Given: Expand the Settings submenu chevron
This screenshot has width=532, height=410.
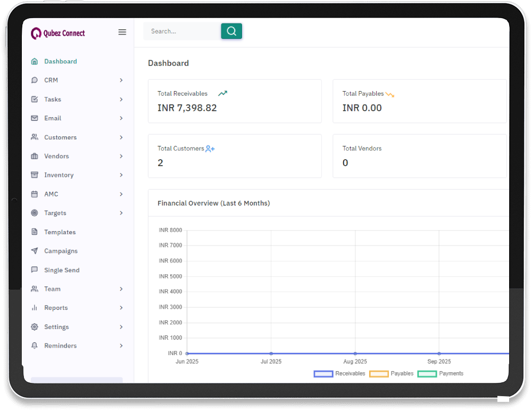Looking at the screenshot, I should 121,327.
